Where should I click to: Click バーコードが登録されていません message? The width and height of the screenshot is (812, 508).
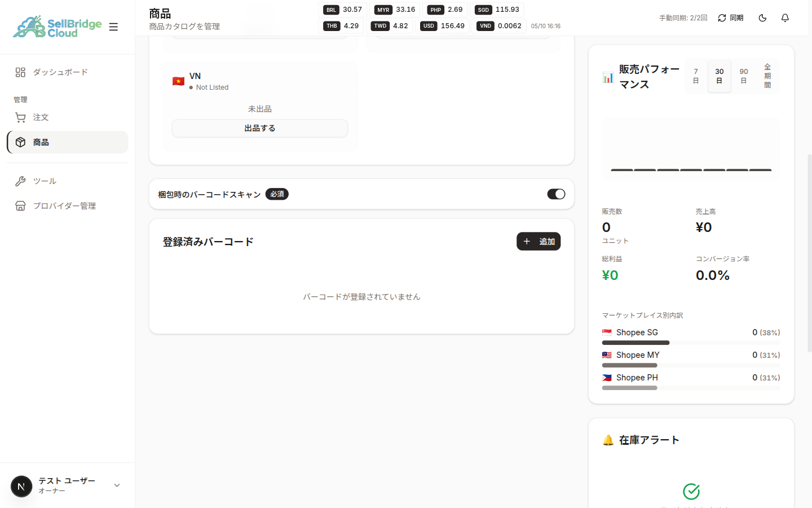click(x=361, y=297)
